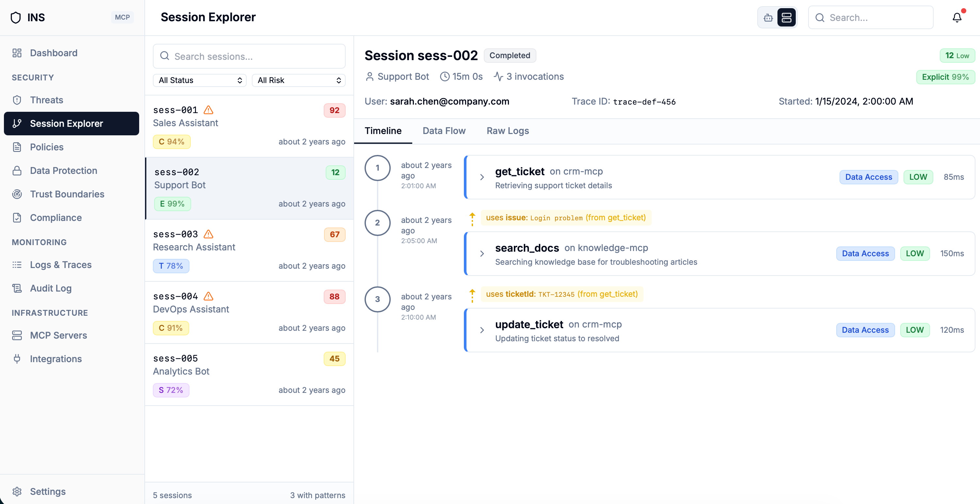The width and height of the screenshot is (980, 504).
Task: Click the Support Bot user icon
Action: [369, 76]
